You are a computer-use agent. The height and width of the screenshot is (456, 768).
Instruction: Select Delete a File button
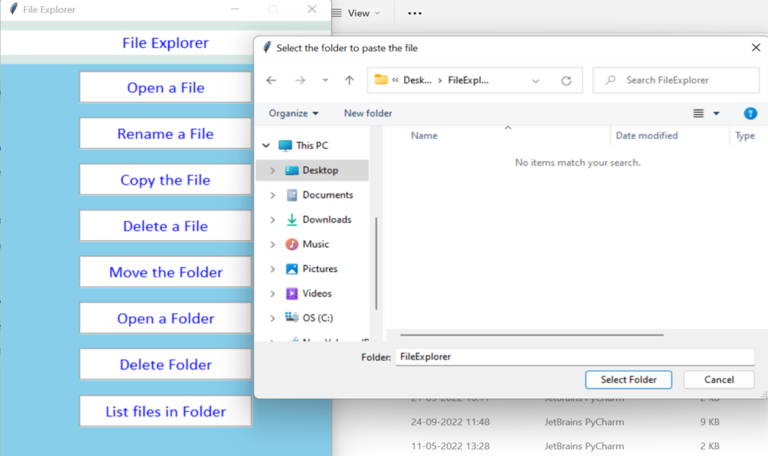point(166,226)
